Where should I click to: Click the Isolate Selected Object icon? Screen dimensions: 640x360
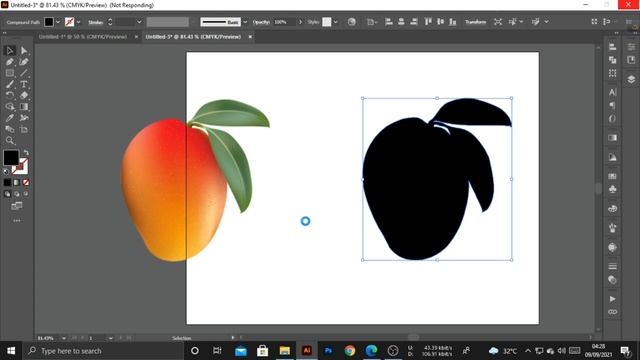point(498,22)
